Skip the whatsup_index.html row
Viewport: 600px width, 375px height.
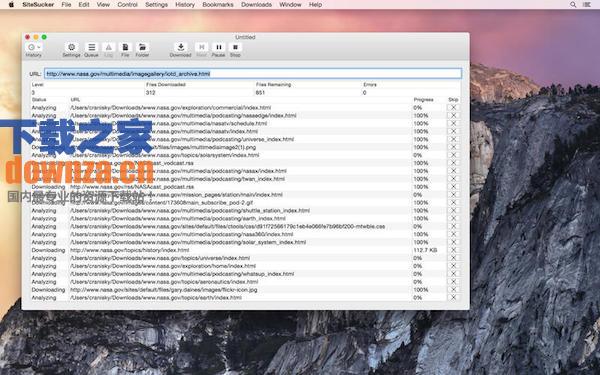click(453, 274)
